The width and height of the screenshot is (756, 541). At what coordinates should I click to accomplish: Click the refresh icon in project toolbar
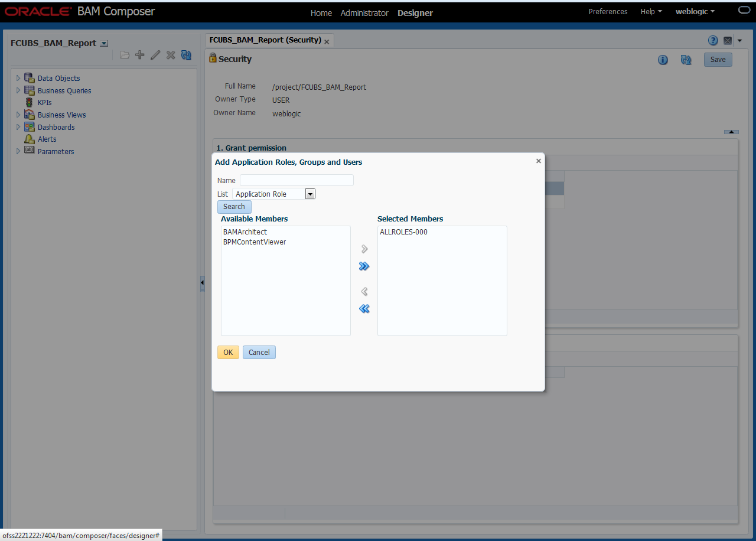click(x=186, y=55)
